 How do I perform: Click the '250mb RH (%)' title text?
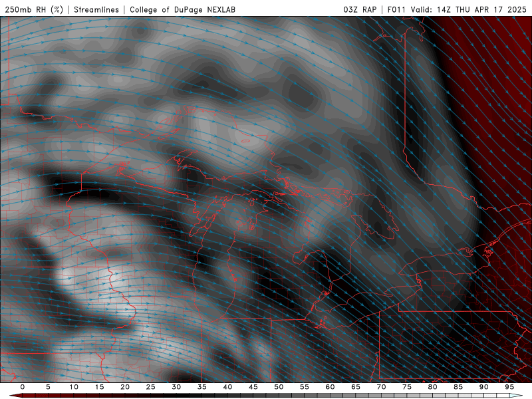[x=34, y=9]
